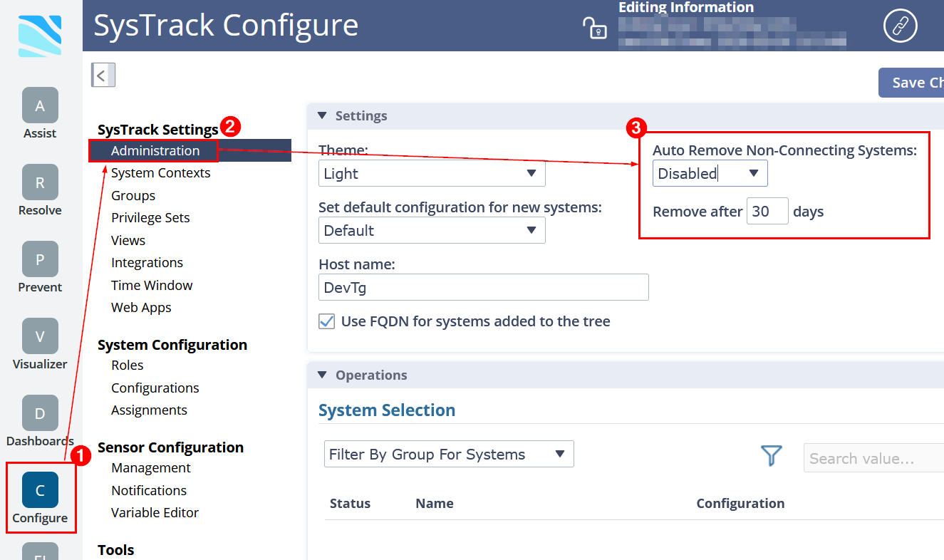This screenshot has height=560, width=944.
Task: Click the Host name text field
Action: tap(483, 288)
